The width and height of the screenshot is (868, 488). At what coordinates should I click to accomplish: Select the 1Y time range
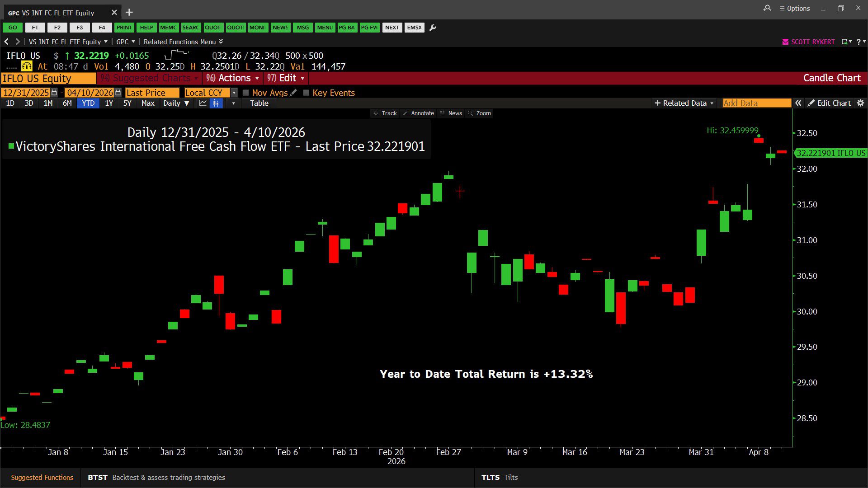click(108, 103)
